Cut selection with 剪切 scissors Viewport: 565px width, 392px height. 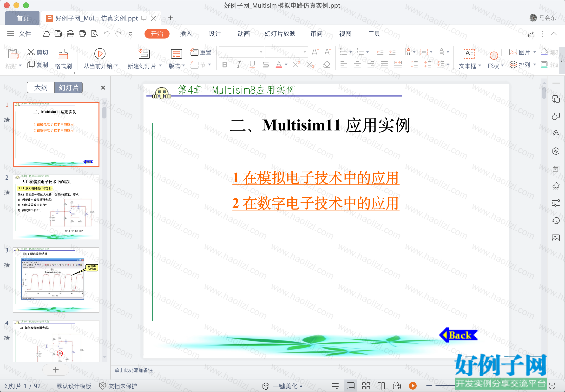pyautogui.click(x=38, y=52)
